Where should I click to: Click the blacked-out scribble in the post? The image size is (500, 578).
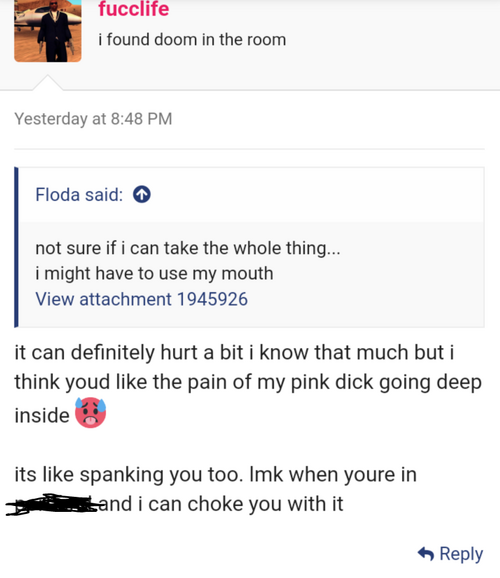[x=52, y=504]
